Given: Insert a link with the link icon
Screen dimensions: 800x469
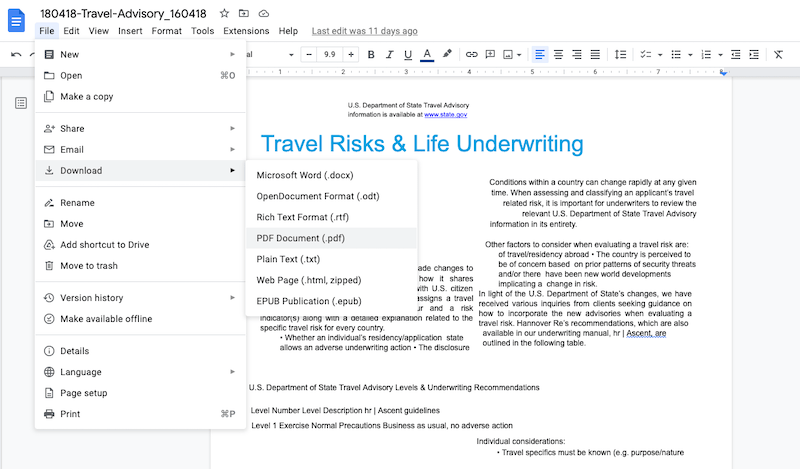Looking at the screenshot, I should tap(471, 55).
